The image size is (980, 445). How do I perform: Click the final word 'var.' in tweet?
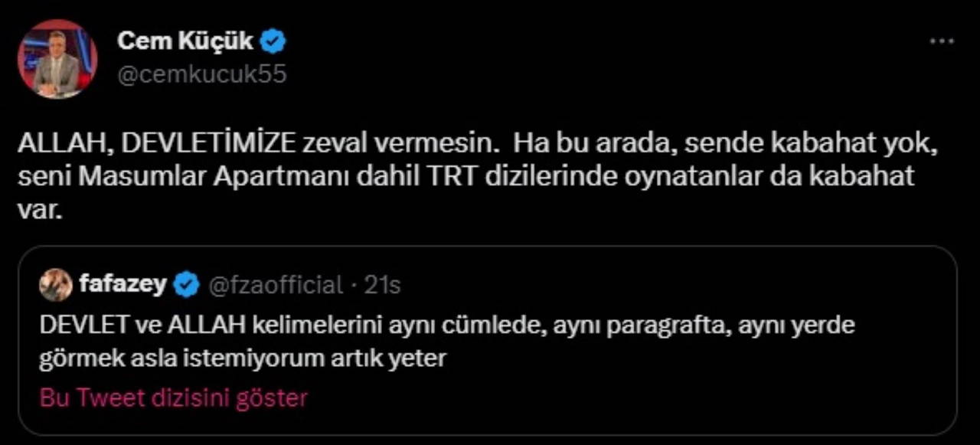(x=39, y=210)
